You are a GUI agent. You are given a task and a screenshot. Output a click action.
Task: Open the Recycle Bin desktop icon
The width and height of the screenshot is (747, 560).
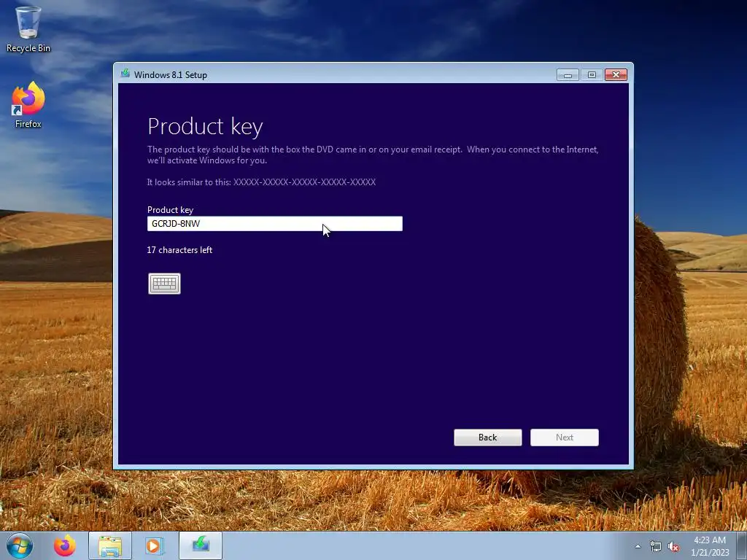tap(28, 28)
